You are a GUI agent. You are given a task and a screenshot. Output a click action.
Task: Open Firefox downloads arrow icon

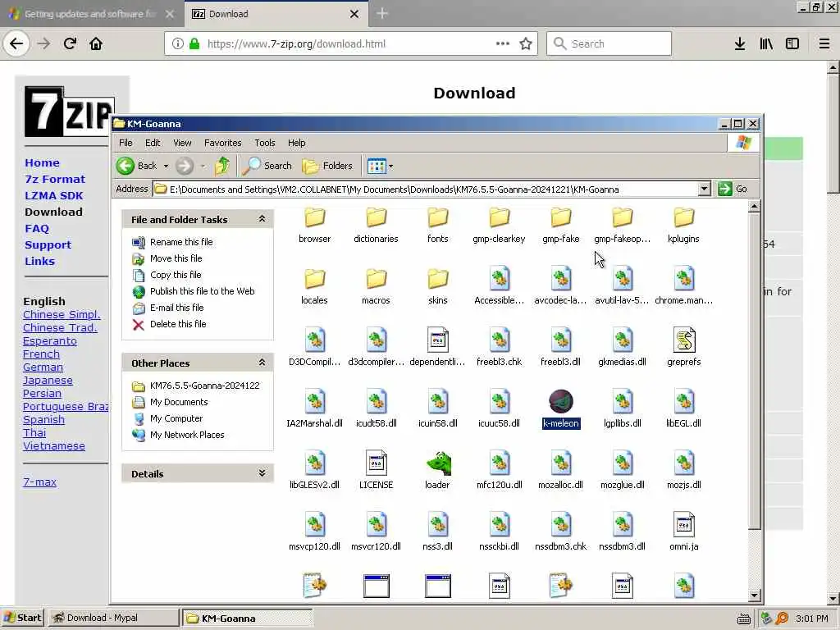(x=740, y=44)
